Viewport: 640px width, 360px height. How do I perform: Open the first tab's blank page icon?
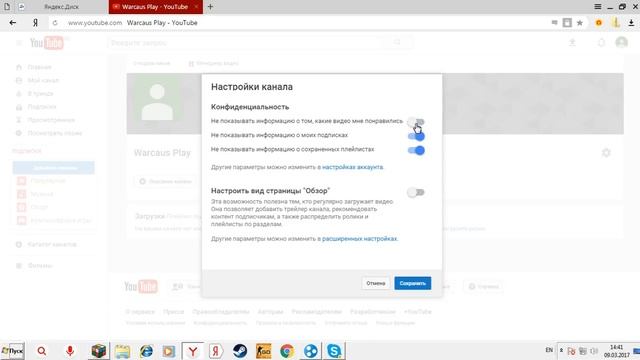click(7, 7)
